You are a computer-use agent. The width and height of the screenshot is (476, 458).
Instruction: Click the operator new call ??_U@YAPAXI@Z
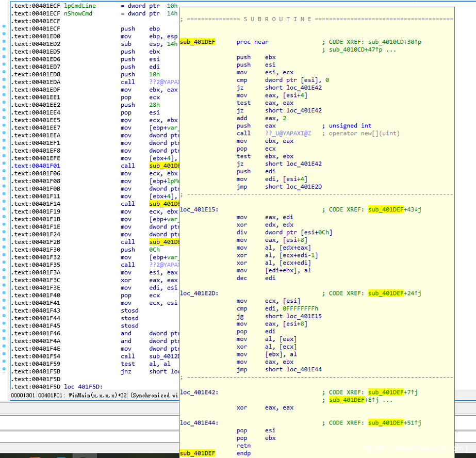click(x=288, y=133)
